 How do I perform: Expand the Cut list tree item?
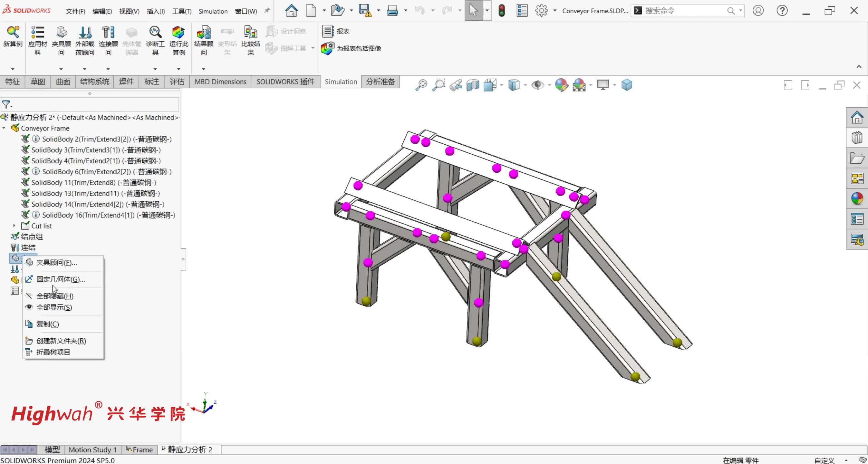pos(14,226)
